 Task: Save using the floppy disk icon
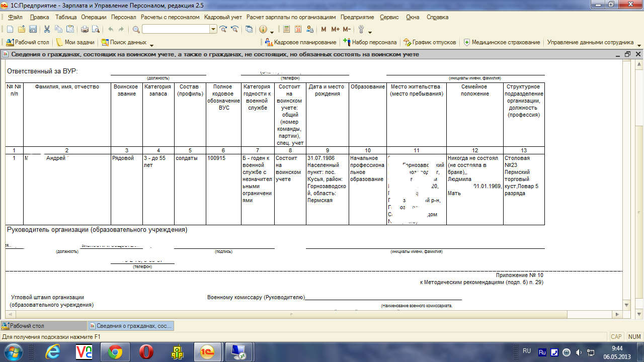coord(33,29)
